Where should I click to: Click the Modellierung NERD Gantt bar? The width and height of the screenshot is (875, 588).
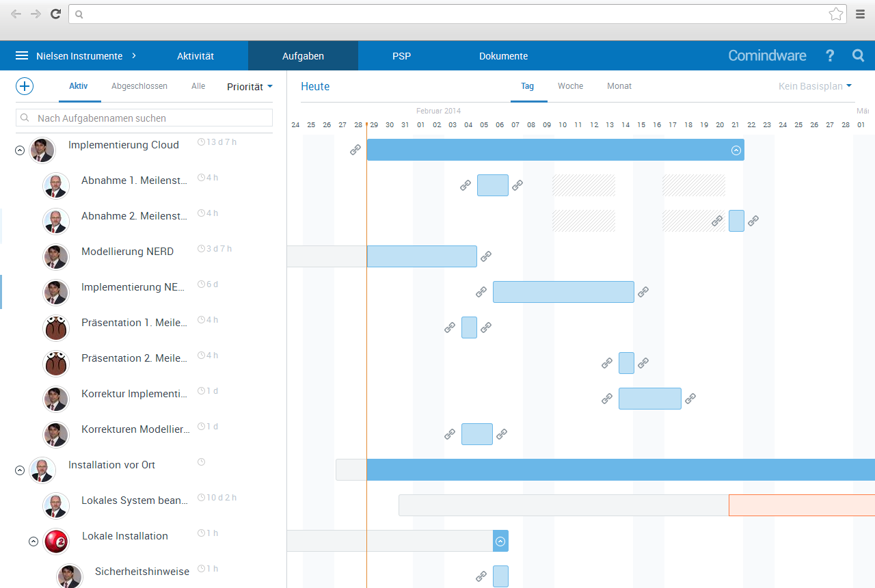(x=422, y=256)
